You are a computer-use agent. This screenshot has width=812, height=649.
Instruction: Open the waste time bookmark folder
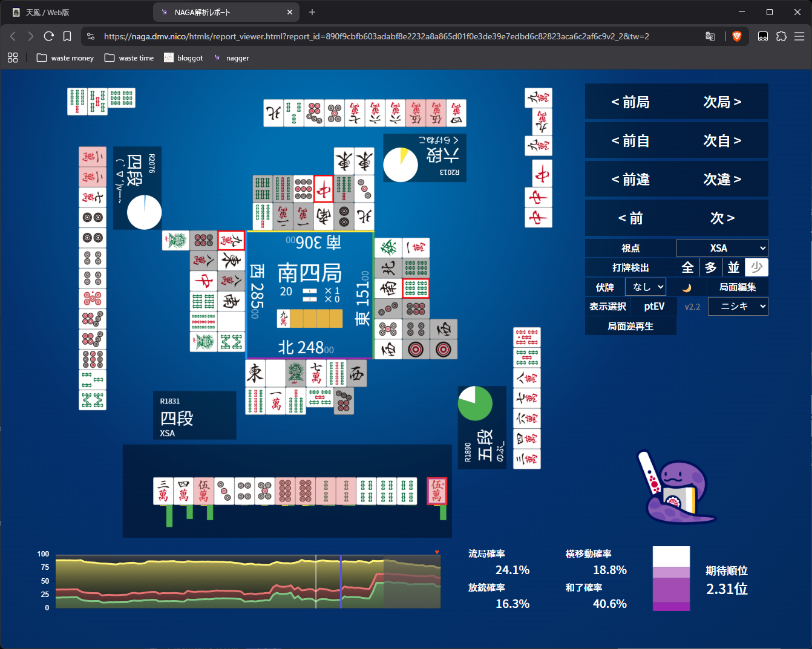click(x=129, y=58)
